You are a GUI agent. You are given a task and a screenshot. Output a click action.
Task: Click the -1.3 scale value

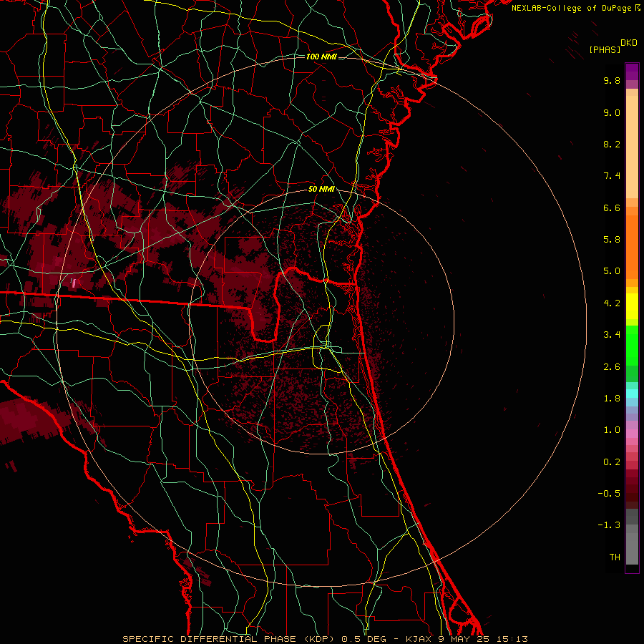pyautogui.click(x=609, y=525)
